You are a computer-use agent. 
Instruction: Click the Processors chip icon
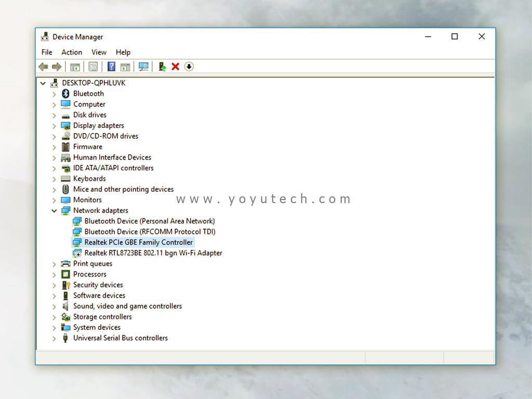coord(66,274)
